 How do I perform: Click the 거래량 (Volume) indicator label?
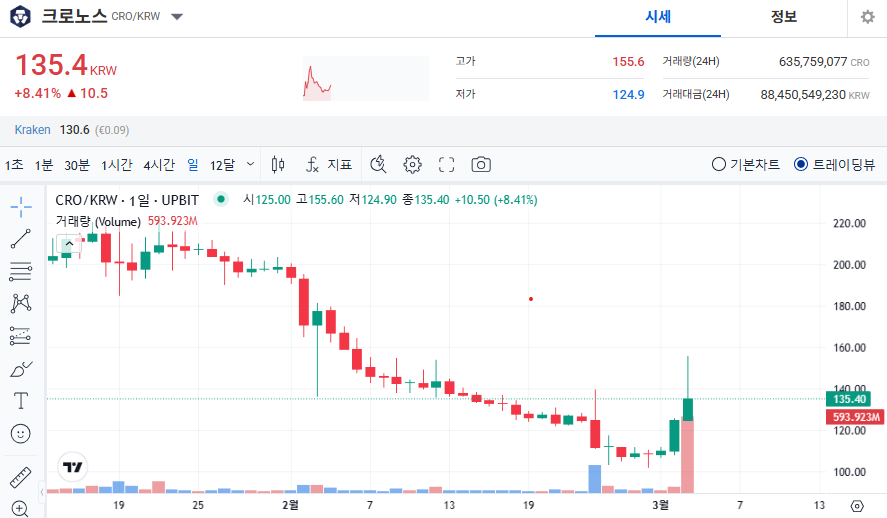tap(98, 221)
